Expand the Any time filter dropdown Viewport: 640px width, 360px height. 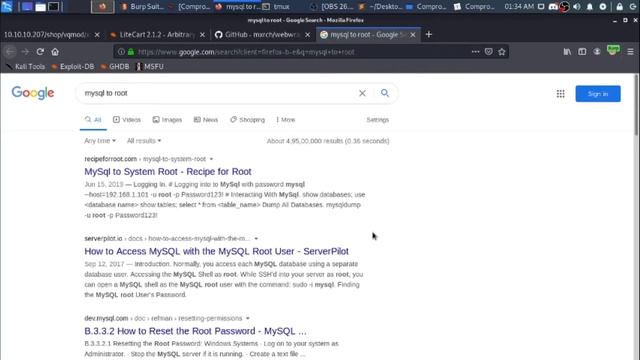(x=100, y=140)
